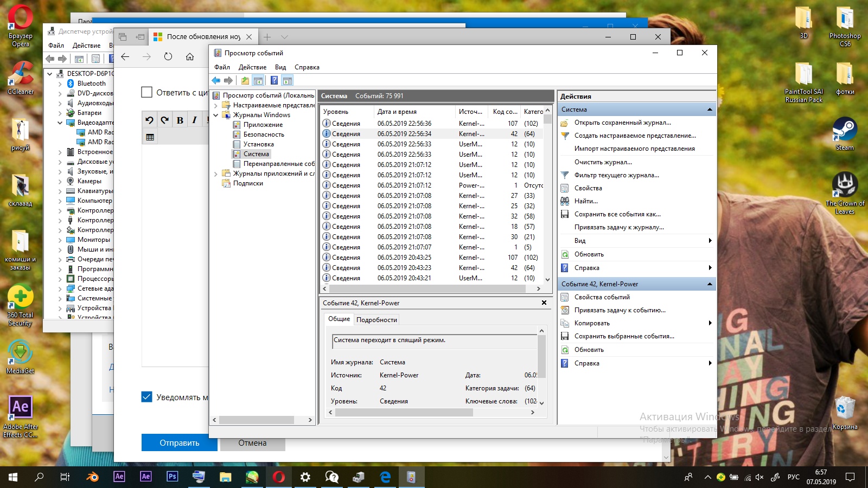Close the event 42 details pane

pos(544,303)
